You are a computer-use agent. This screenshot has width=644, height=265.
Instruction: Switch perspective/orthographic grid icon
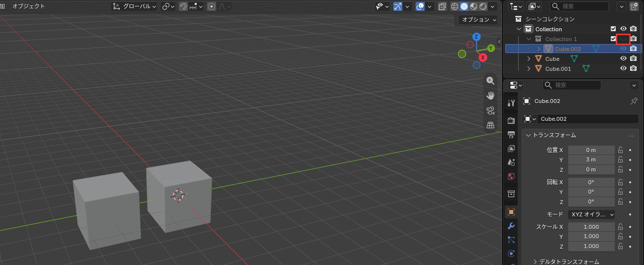coord(490,125)
